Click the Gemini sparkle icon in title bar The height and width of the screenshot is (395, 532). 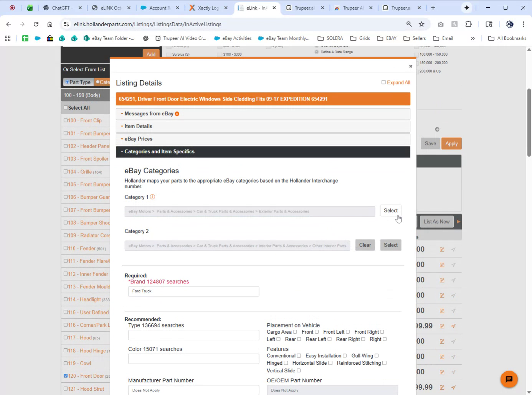click(x=467, y=8)
